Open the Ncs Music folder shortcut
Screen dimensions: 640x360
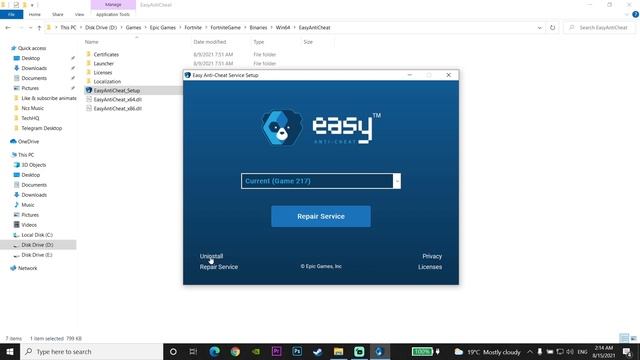[x=32, y=108]
